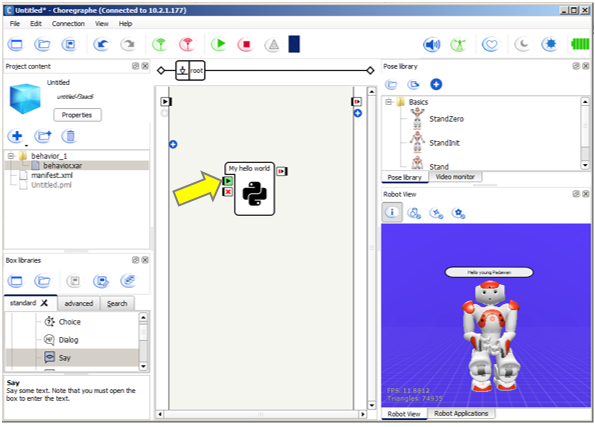The height and width of the screenshot is (427, 595).
Task: Click the pose library list's down arrow
Action: pyautogui.click(x=585, y=165)
